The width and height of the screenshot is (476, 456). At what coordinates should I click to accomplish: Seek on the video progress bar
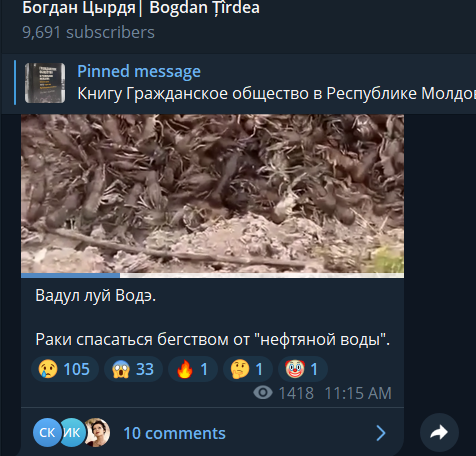212,275
